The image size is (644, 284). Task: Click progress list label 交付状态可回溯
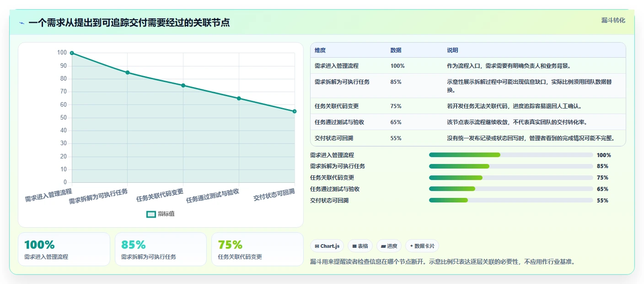tap(329, 201)
